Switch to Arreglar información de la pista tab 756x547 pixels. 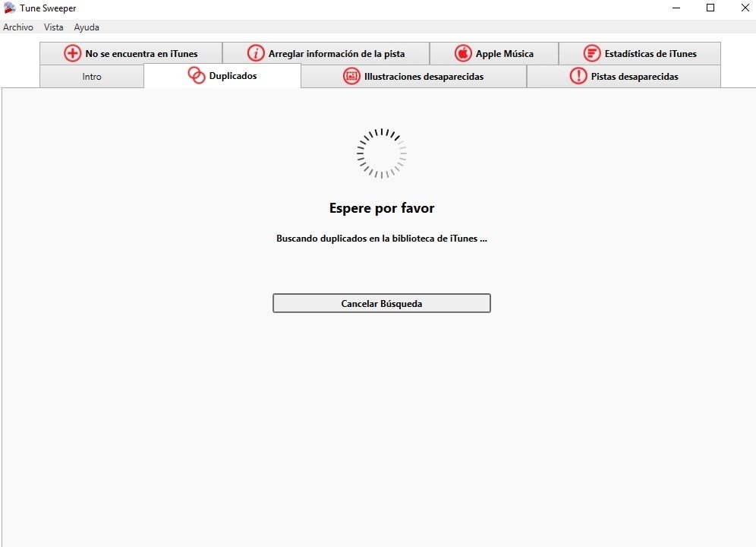(326, 53)
